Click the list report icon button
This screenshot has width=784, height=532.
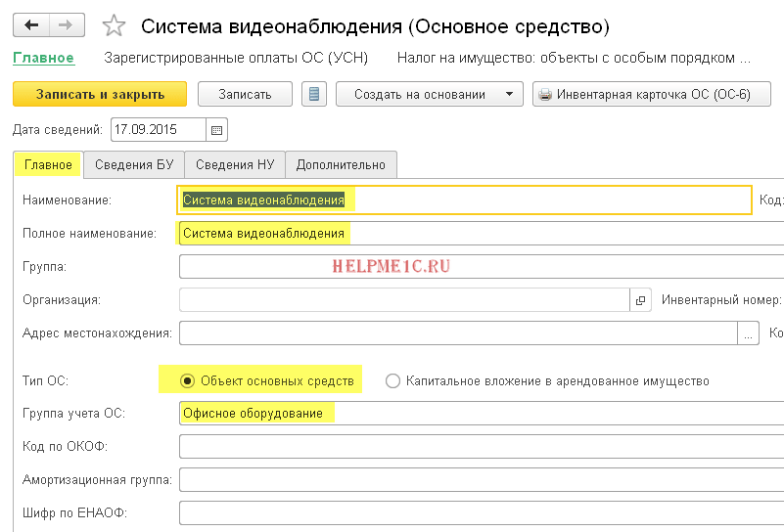[314, 94]
